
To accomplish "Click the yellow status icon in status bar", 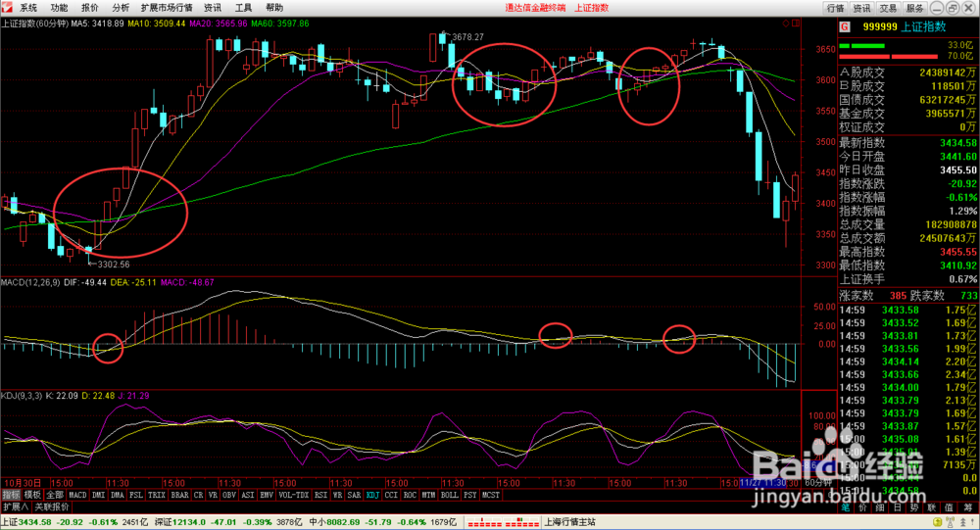I will [938, 522].
